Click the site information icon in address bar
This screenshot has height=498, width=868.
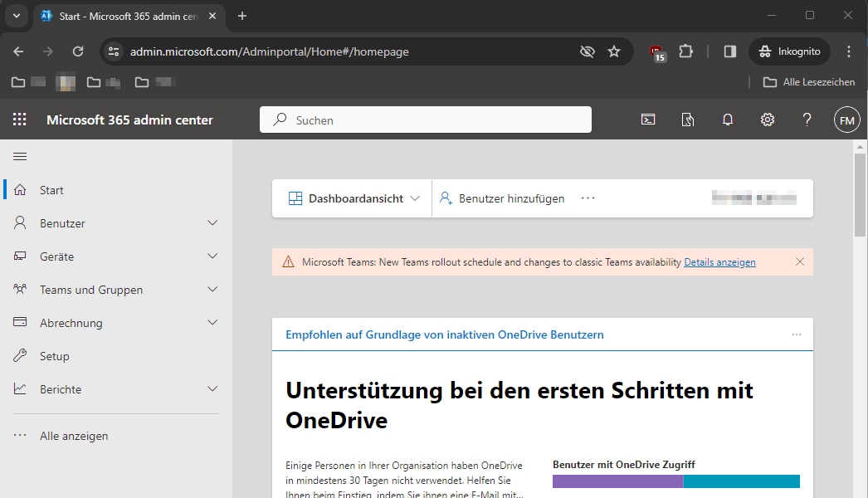click(x=114, y=51)
